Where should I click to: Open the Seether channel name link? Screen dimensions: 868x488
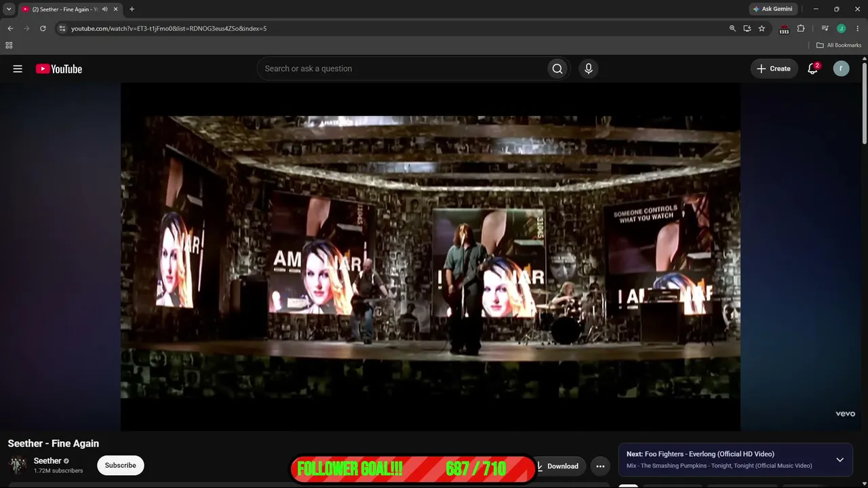pos(47,461)
